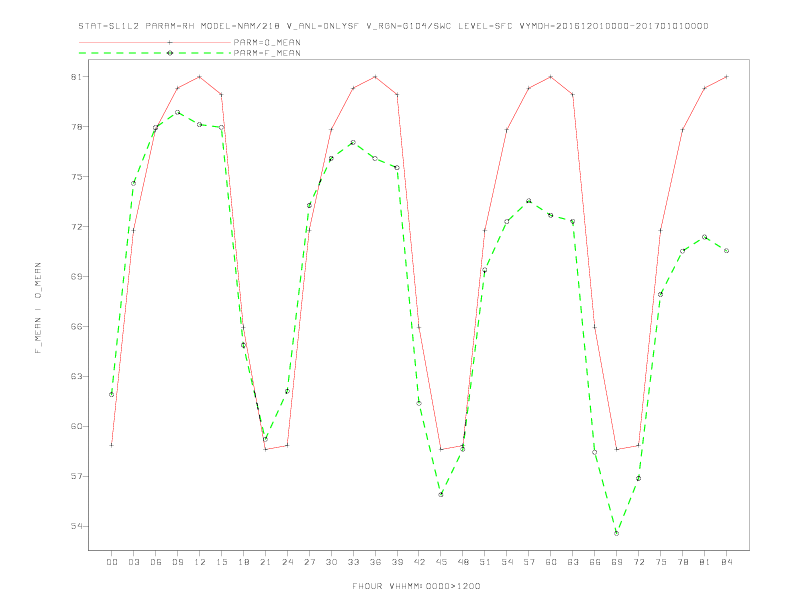Click the x-axis forecast hour label 12
Image resolution: width=792 pixels, height=612 pixels.
tap(200, 562)
